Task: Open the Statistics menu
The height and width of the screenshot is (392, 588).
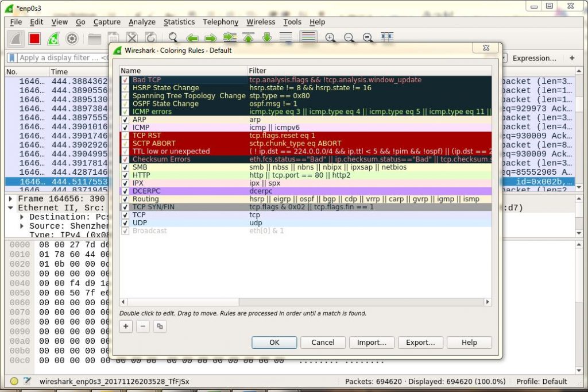Action: (179, 22)
